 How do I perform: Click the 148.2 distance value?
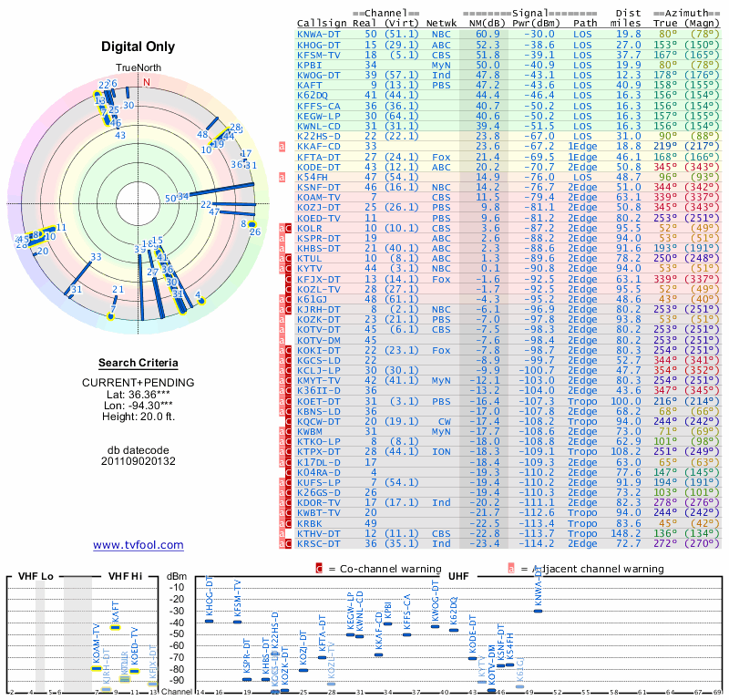tap(625, 533)
